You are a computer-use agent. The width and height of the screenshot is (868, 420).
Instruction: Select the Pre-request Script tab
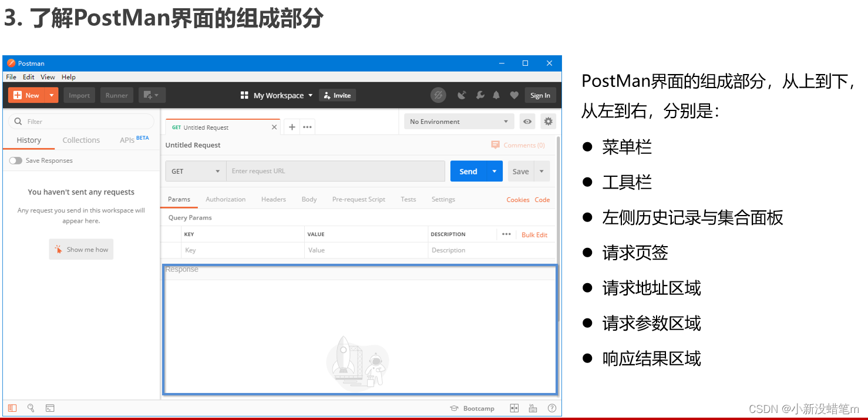point(359,199)
